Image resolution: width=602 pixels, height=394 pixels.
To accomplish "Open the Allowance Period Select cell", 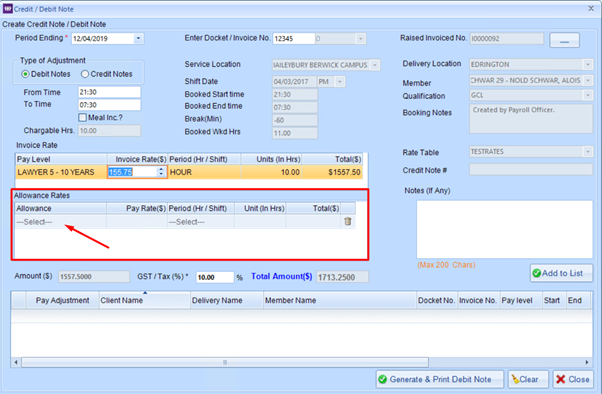I will point(200,222).
